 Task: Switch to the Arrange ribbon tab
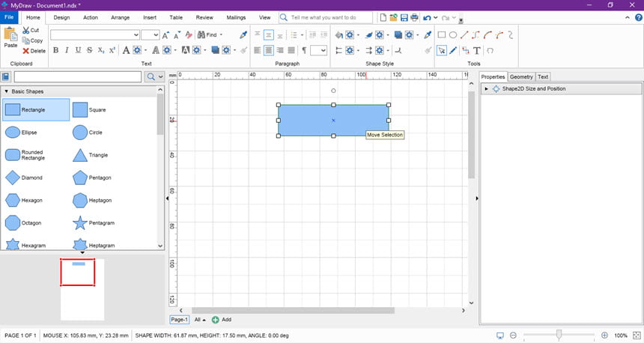click(121, 18)
